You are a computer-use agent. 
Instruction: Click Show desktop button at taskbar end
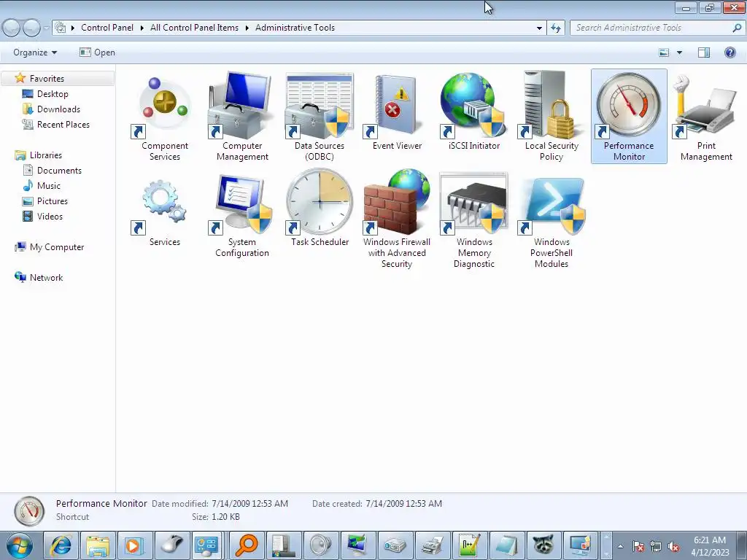[x=743, y=545]
